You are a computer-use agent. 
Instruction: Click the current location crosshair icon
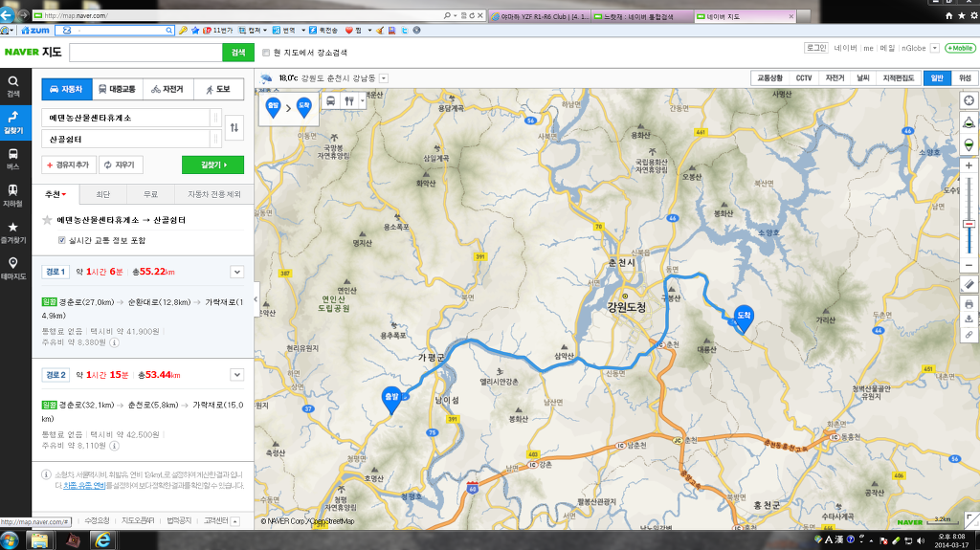(969, 100)
